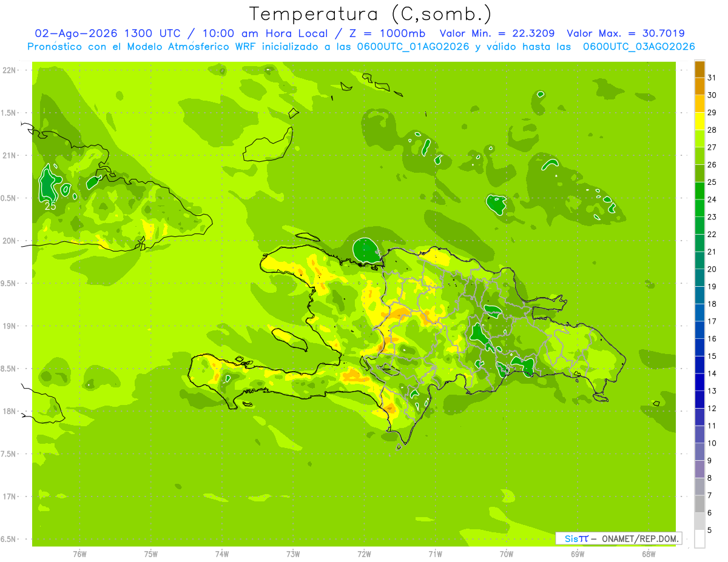
Task: Click the lime swatch between legend 27 and 28
Action: pyautogui.click(x=699, y=139)
